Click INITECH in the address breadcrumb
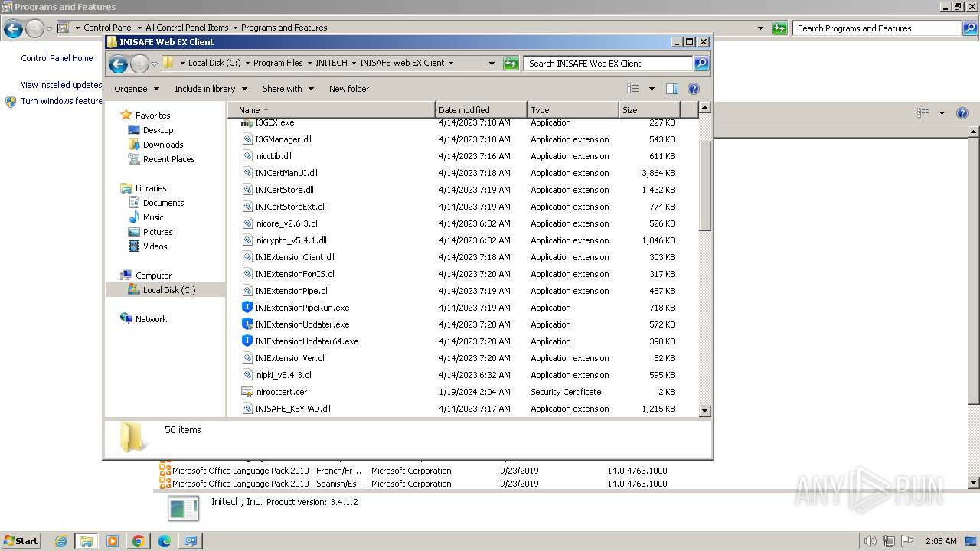Screen dimensions: 980x551 click(x=332, y=64)
